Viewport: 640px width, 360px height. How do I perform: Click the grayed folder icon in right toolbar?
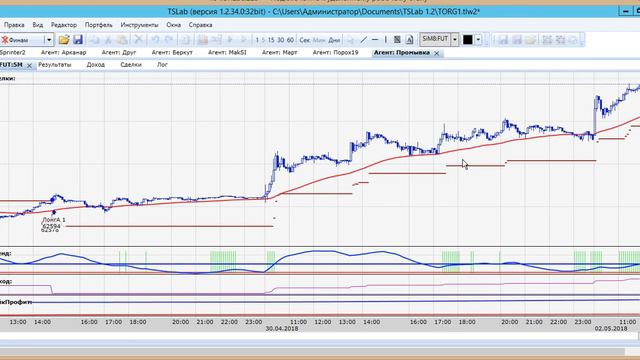[531, 40]
